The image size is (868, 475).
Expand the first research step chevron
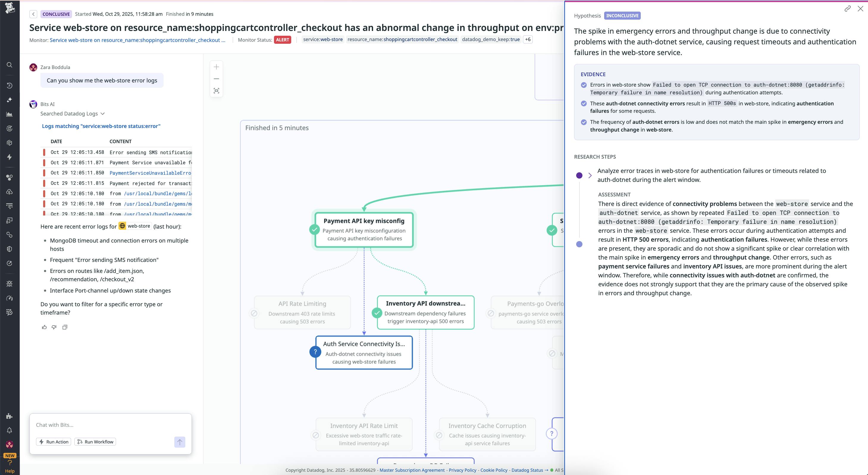[590, 175]
